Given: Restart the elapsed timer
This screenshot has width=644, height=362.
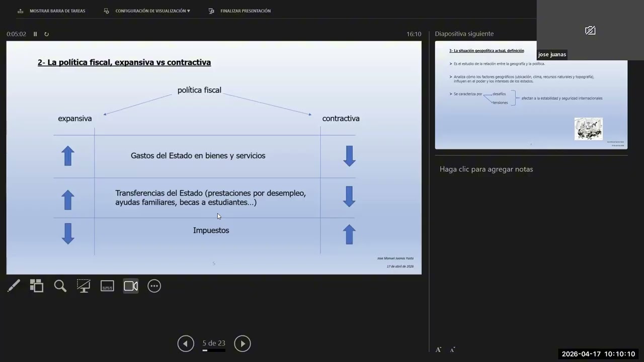Looking at the screenshot, I should 46,34.
